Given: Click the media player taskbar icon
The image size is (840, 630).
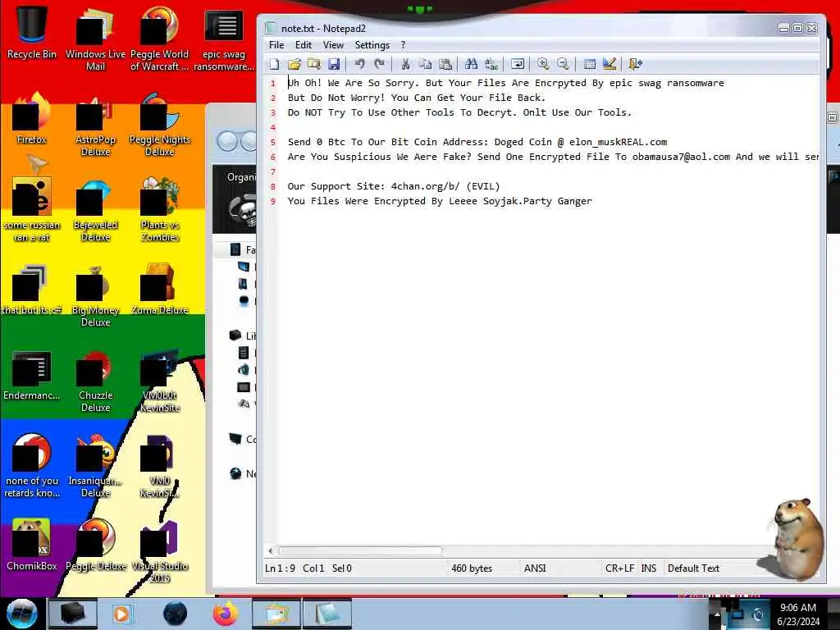Looking at the screenshot, I should pos(123,614).
